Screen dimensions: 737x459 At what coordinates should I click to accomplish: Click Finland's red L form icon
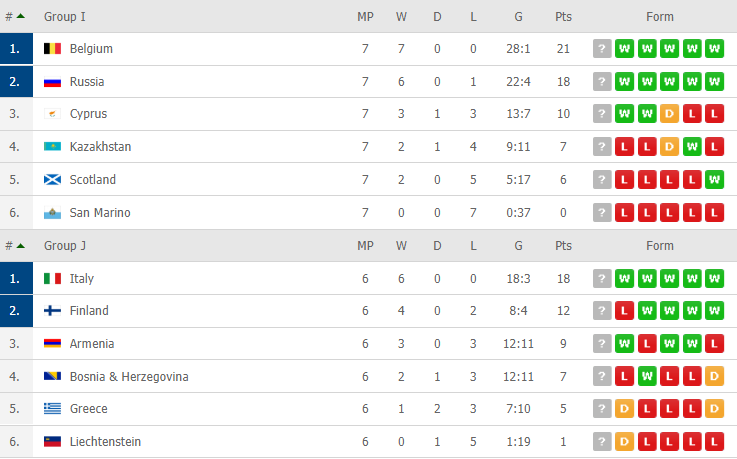click(x=624, y=311)
